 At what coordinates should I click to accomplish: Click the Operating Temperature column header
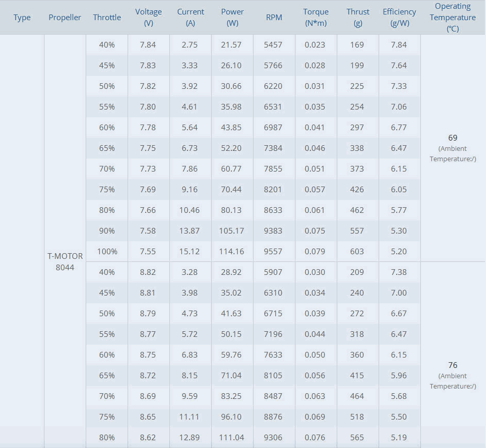pos(453,18)
